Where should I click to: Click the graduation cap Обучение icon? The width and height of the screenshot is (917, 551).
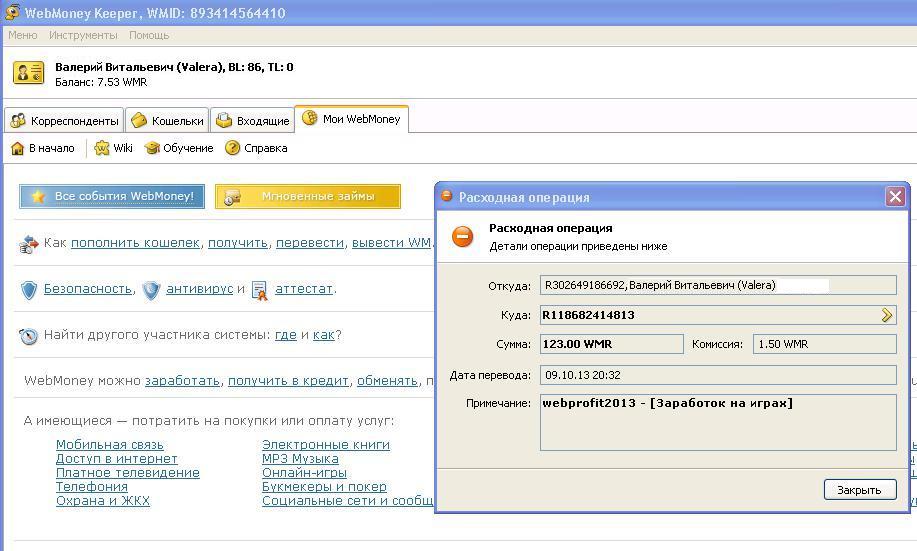[152, 148]
